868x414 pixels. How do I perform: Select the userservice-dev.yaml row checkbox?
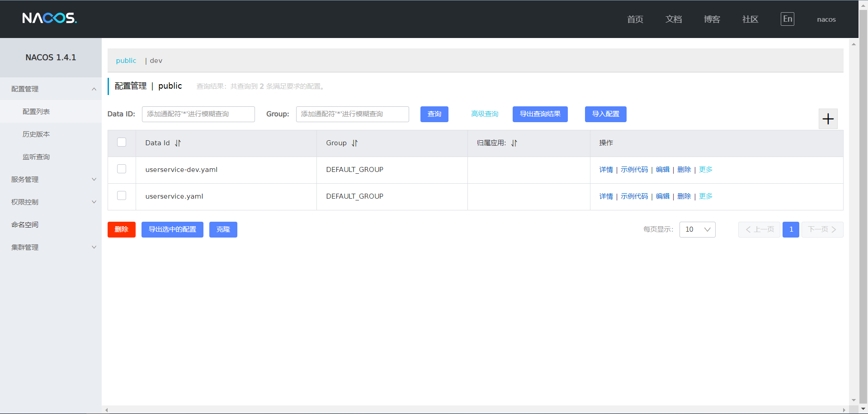pos(122,169)
